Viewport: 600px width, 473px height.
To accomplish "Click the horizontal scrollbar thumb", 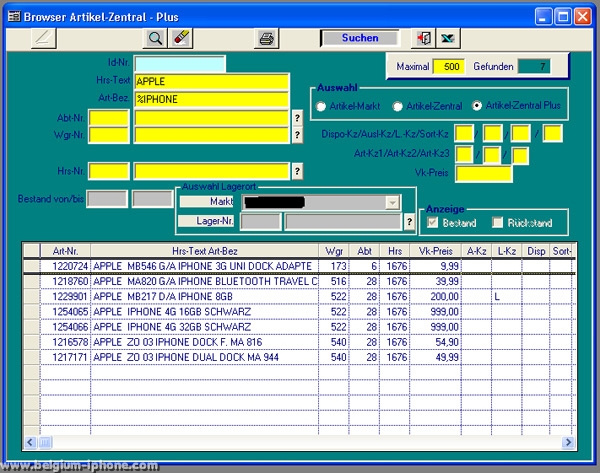I will coord(44,442).
